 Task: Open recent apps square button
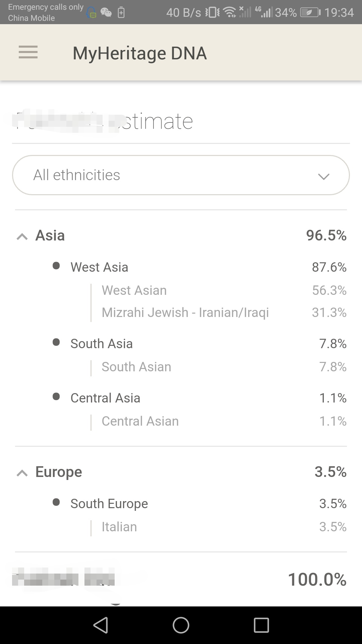(x=261, y=625)
